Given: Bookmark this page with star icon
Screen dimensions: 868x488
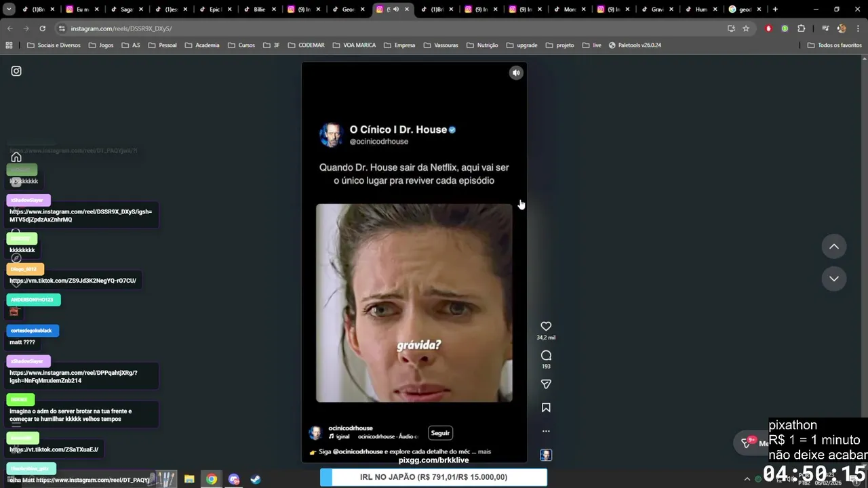Looking at the screenshot, I should coord(746,28).
